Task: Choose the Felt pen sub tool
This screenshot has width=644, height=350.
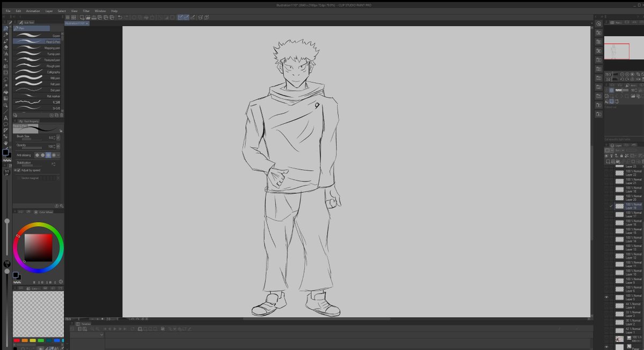Action: coord(36,84)
